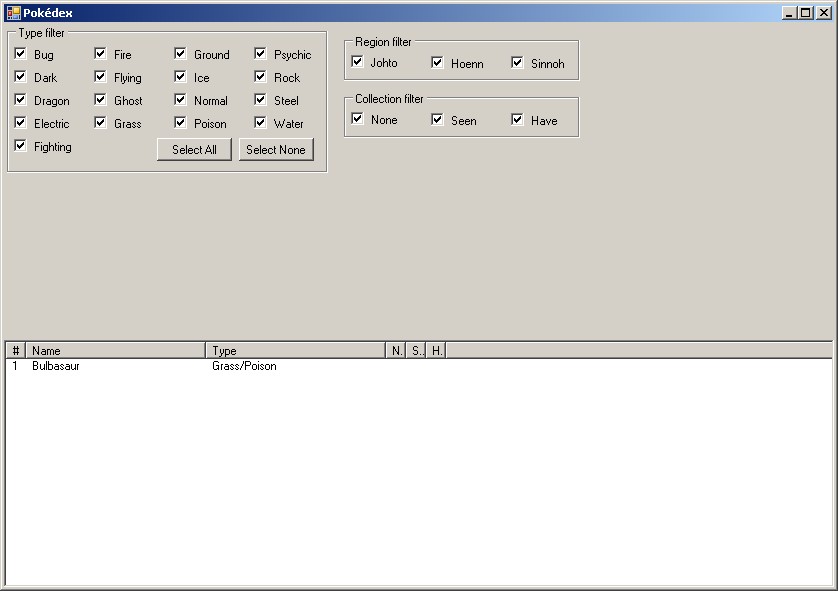Click the Select None button
Viewport: 838px width, 591px height.
click(x=276, y=150)
